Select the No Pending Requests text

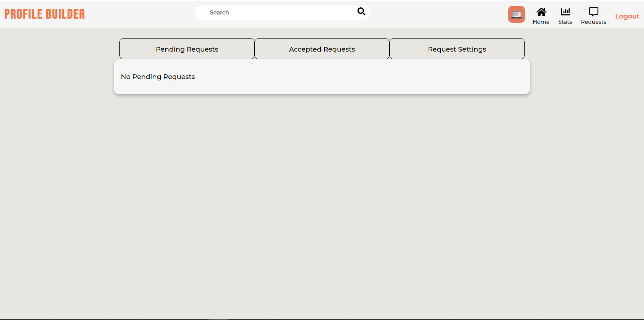tap(158, 76)
